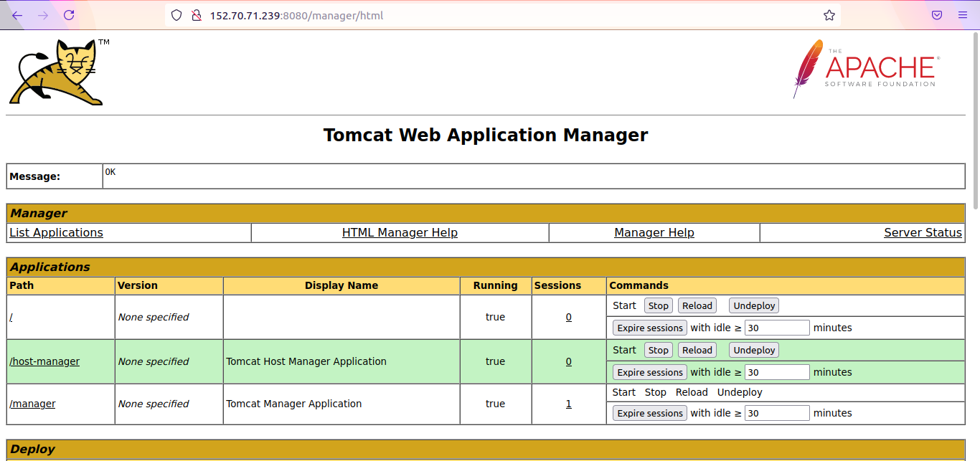Open the /manager path link
980x461 pixels.
point(32,404)
